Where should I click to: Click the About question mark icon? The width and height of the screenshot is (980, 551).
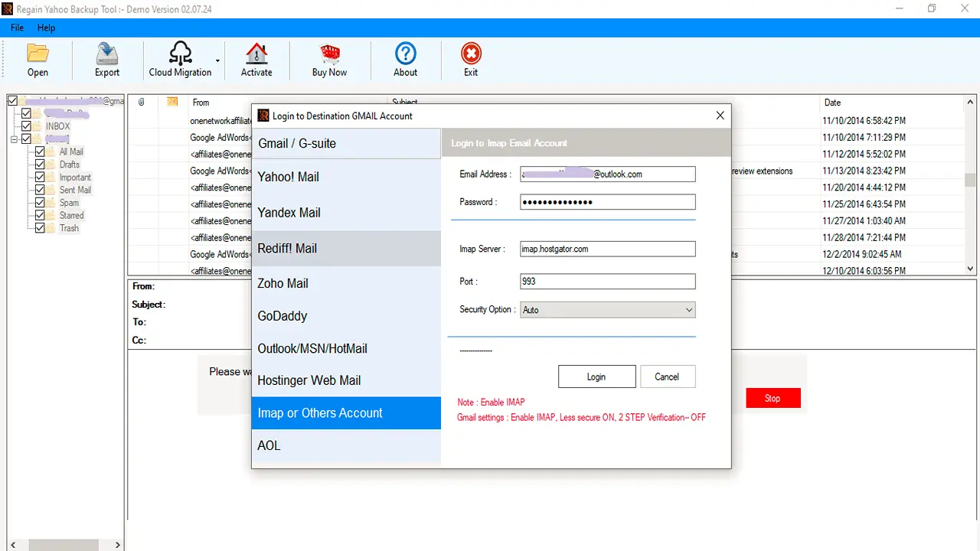click(x=406, y=54)
